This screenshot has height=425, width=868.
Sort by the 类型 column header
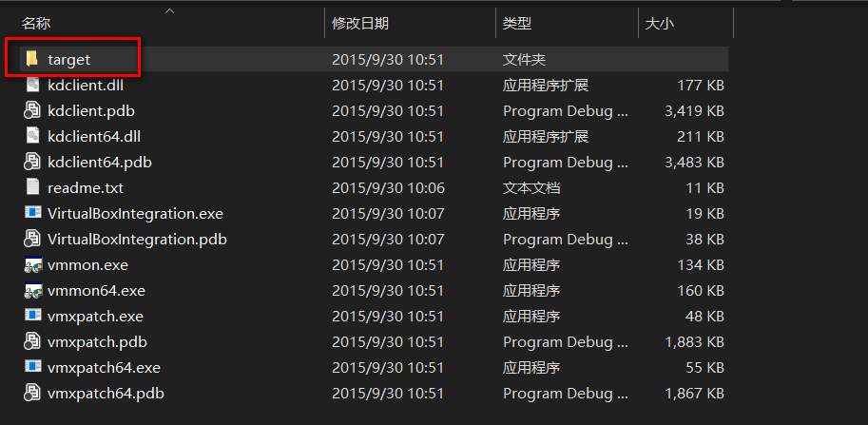(517, 23)
